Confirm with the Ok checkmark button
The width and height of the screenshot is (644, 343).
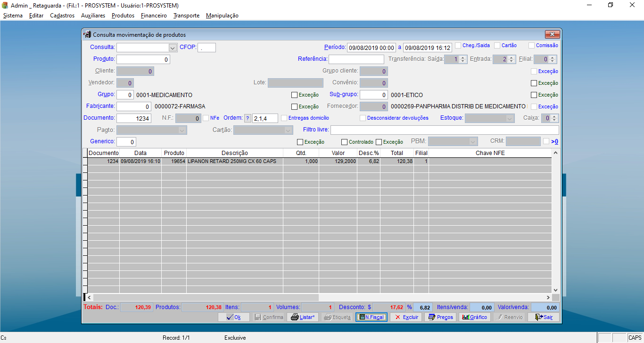(234, 317)
